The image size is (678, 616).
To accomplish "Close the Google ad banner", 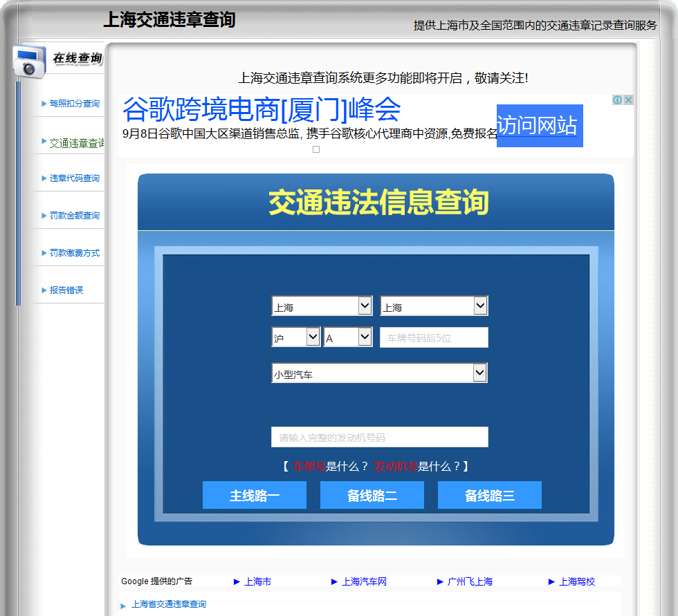I will [x=628, y=100].
